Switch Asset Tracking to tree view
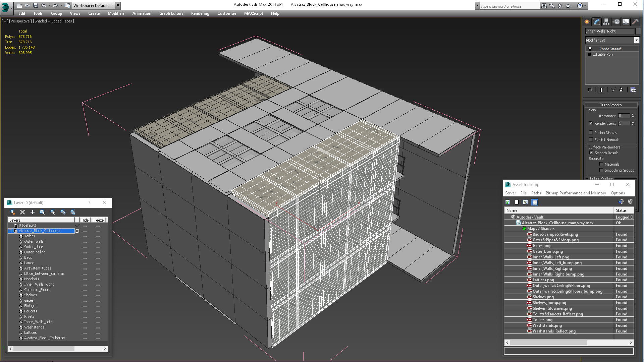Screen dimensions: 644x362 pos(526,202)
